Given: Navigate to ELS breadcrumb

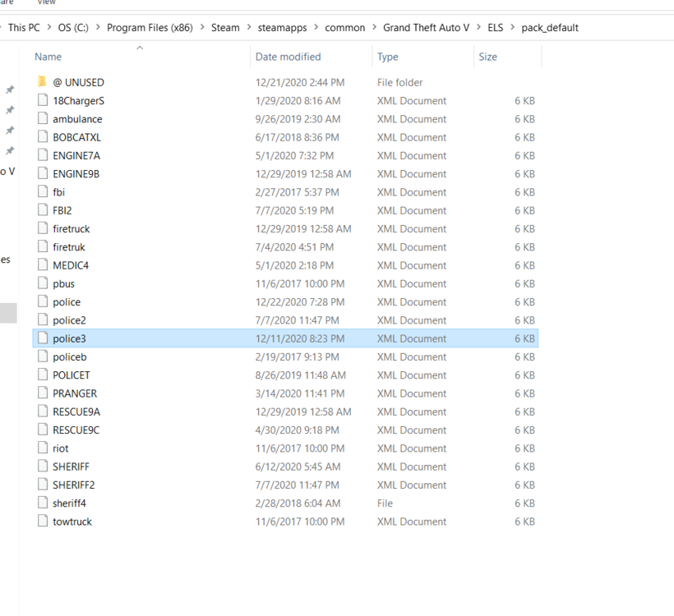Looking at the screenshot, I should (x=495, y=27).
